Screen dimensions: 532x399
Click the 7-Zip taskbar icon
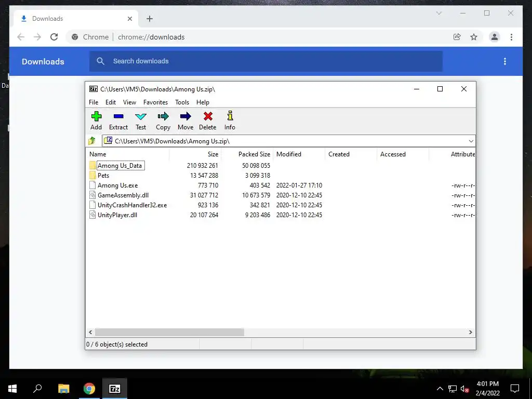tap(114, 389)
